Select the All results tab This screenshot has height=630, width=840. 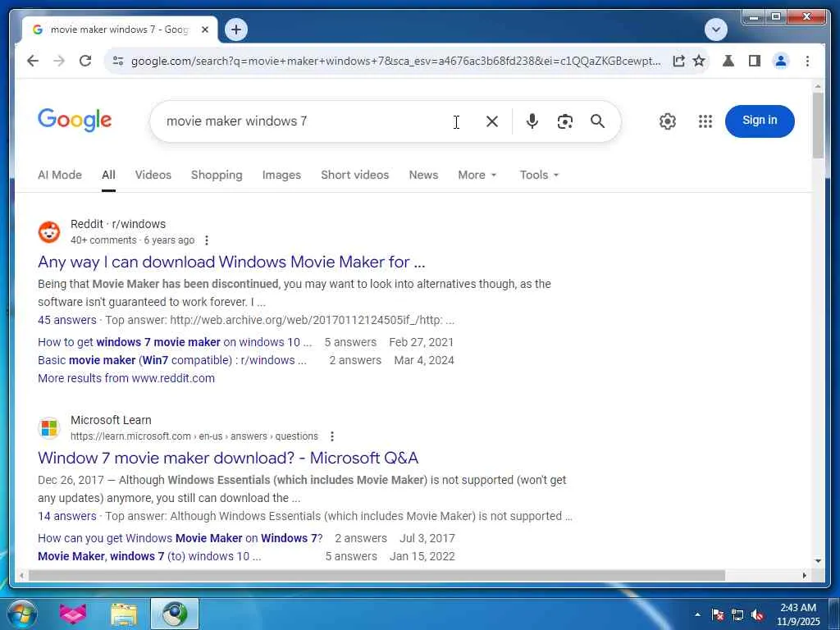109,176
